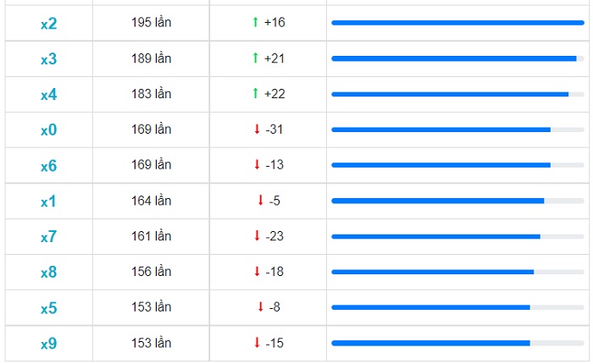Image resolution: width=593 pixels, height=364 pixels.
Task: Click the red down arrow beside -5
Action: click(260, 201)
